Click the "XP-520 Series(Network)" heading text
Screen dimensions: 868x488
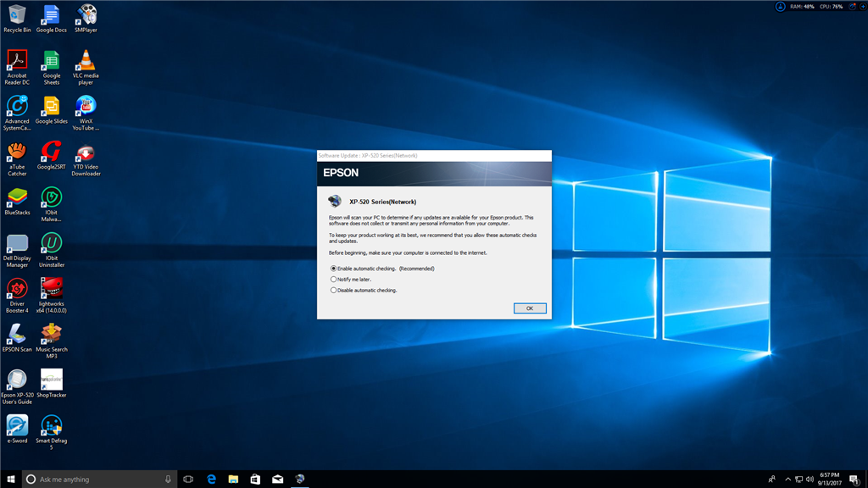coord(382,202)
